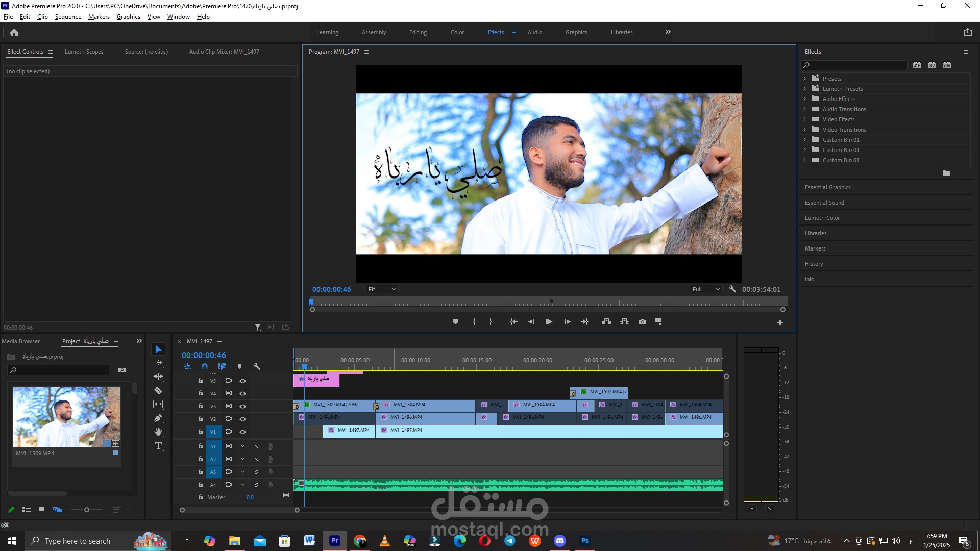The image size is (980, 551).
Task: Select the MVI_1509.MP4 project thumbnail
Action: 66,417
